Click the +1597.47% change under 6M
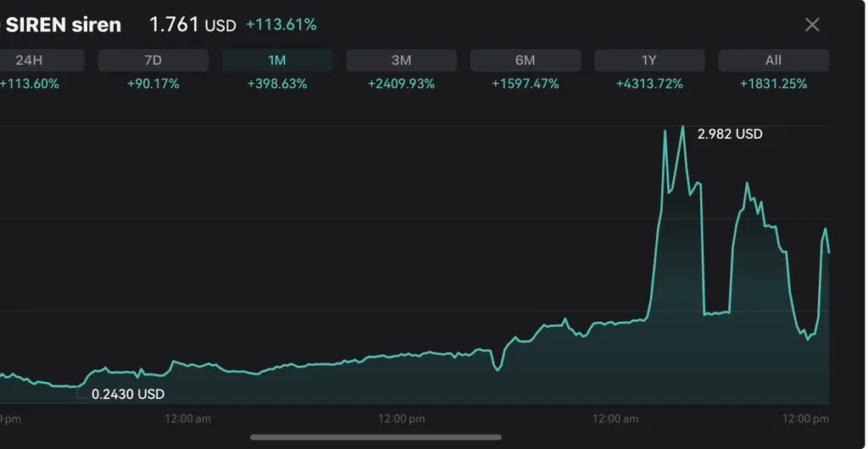This screenshot has height=449, width=868. [525, 84]
